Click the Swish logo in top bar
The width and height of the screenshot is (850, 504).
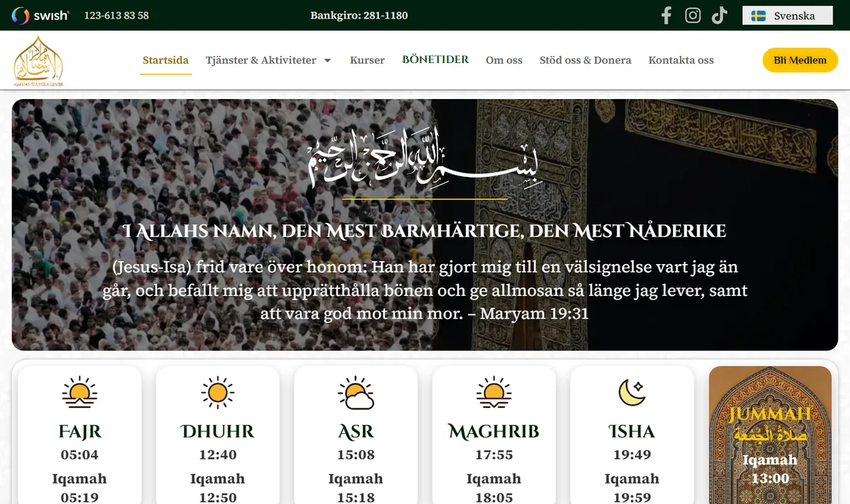coord(40,16)
